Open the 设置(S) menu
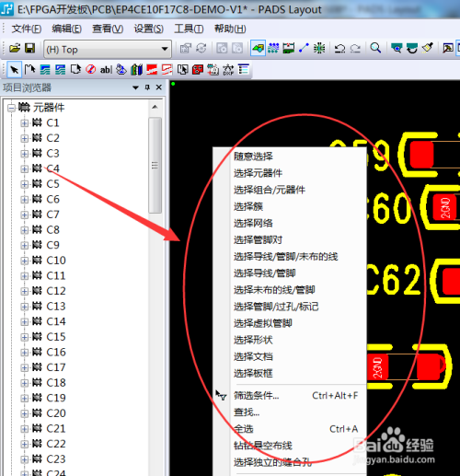This screenshot has width=460, height=476. (x=148, y=29)
